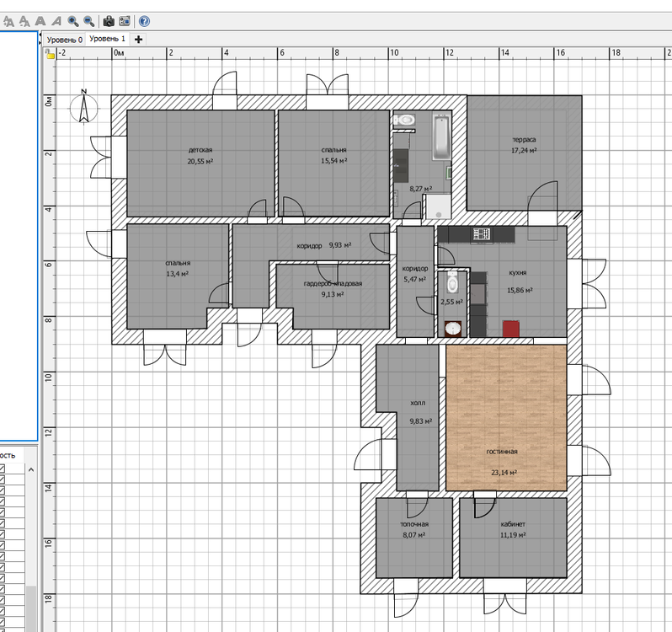The image size is (672, 632).
Task: Select the compass rose on plan
Action: tap(84, 106)
